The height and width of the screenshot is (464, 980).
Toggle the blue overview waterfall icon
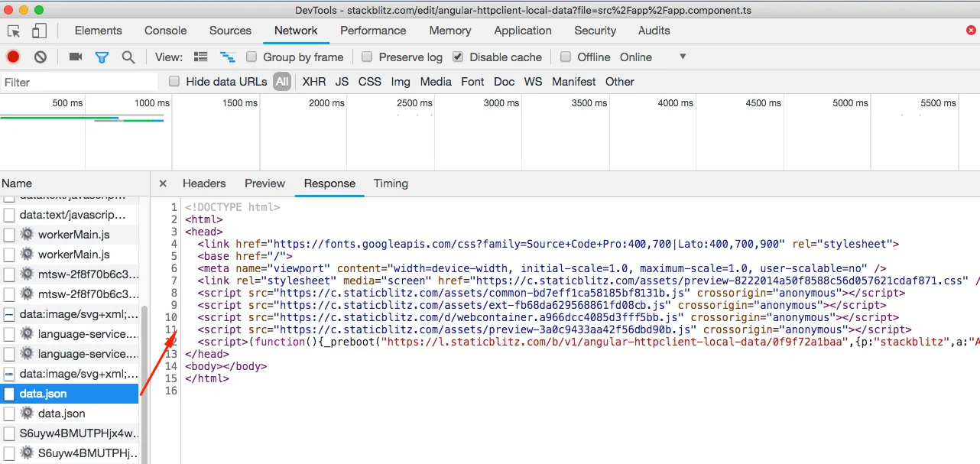pos(227,57)
